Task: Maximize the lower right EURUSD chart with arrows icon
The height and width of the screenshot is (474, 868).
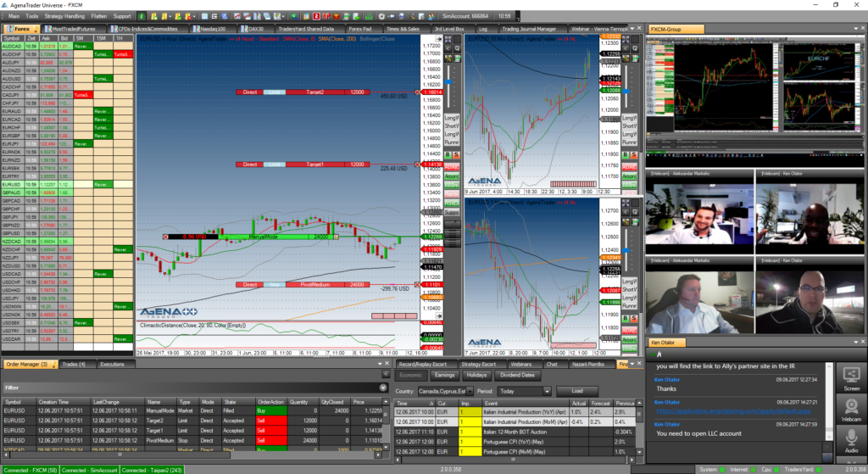Action: (x=626, y=203)
